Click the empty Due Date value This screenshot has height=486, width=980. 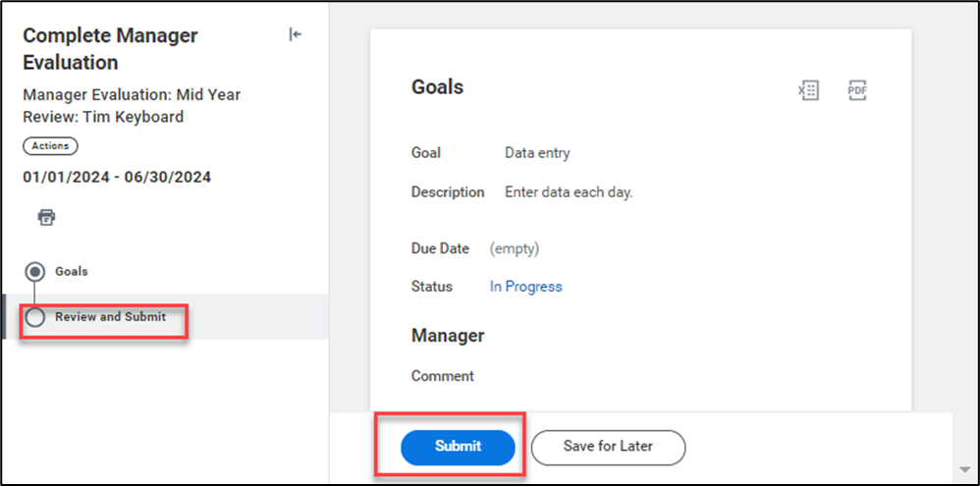[x=515, y=249]
